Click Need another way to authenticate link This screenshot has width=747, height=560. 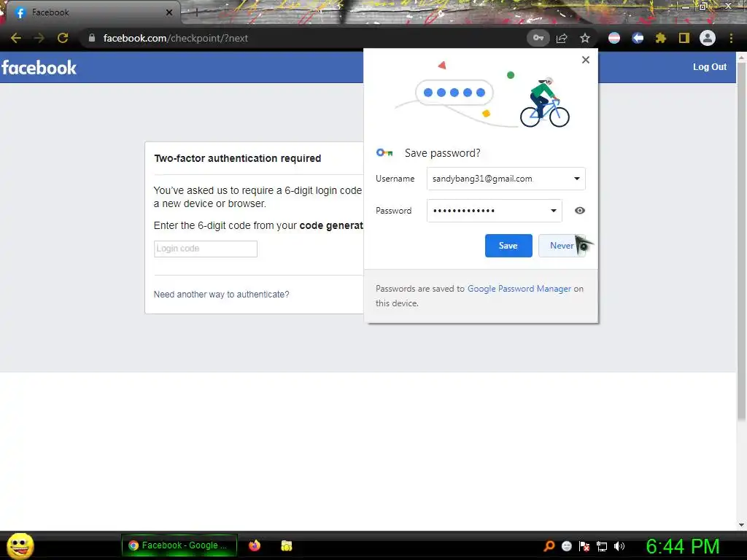coord(221,295)
